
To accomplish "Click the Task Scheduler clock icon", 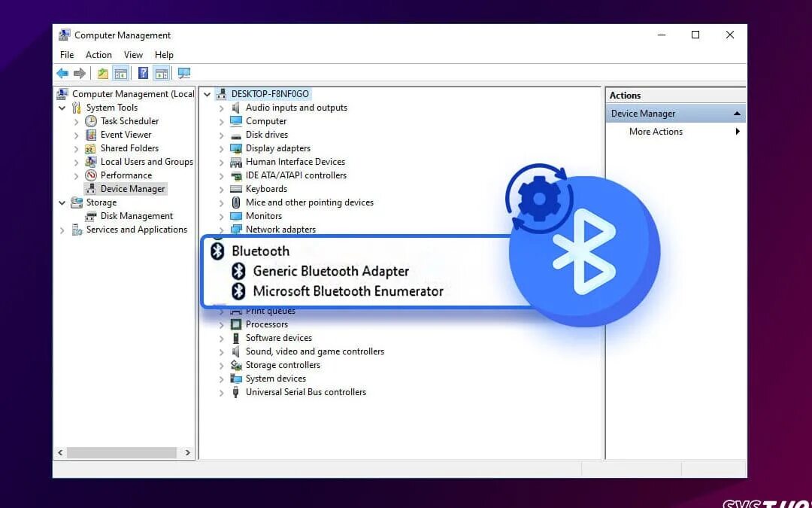I will coord(91,121).
